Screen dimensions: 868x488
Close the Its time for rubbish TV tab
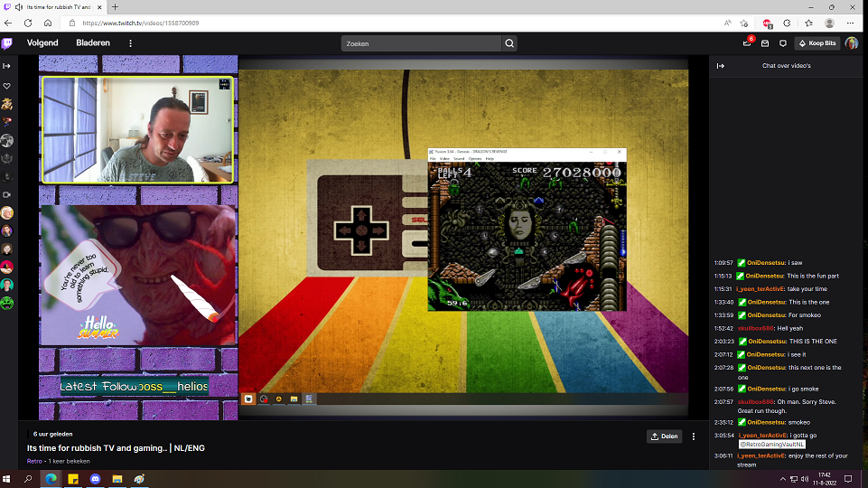pos(99,7)
